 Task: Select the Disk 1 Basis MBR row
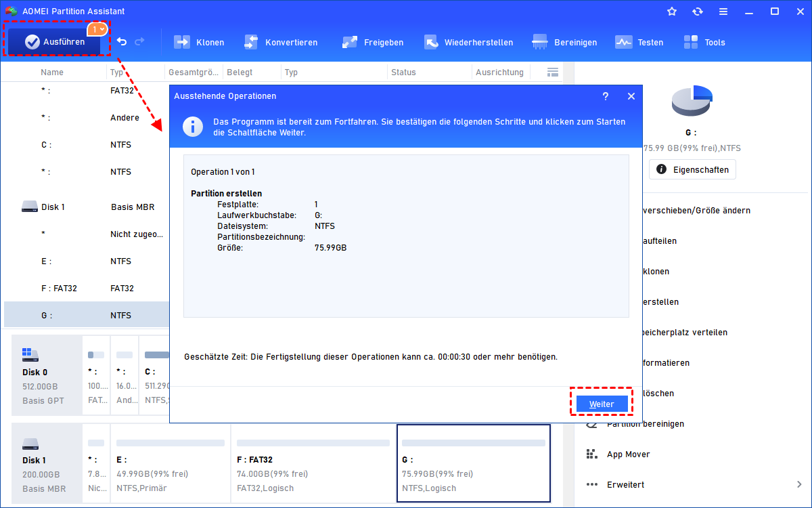(x=86, y=207)
